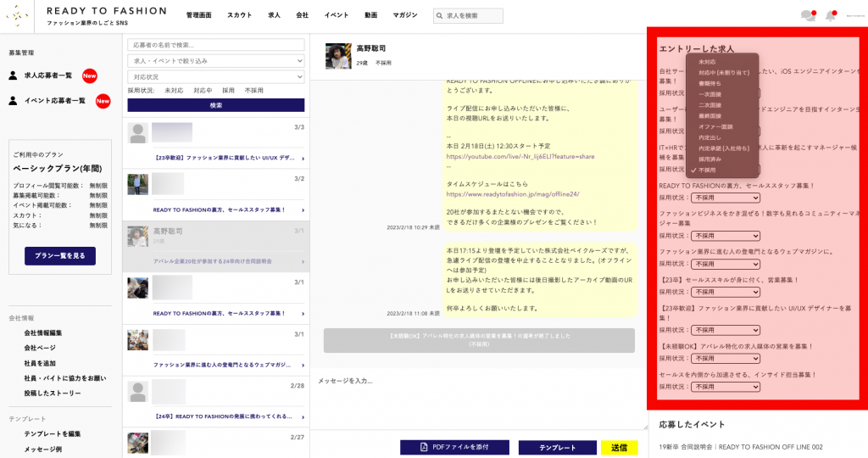Click the メッセージを入力 text area

point(478,399)
